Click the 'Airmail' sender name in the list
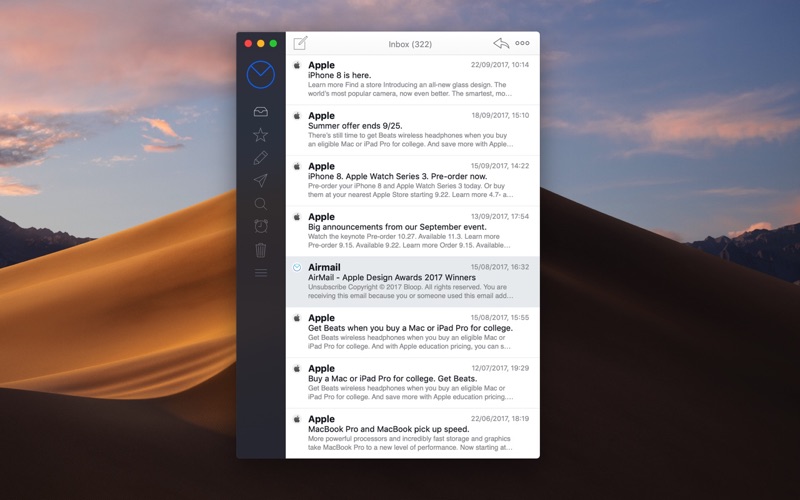Viewport: 800px width, 500px height. [324, 267]
